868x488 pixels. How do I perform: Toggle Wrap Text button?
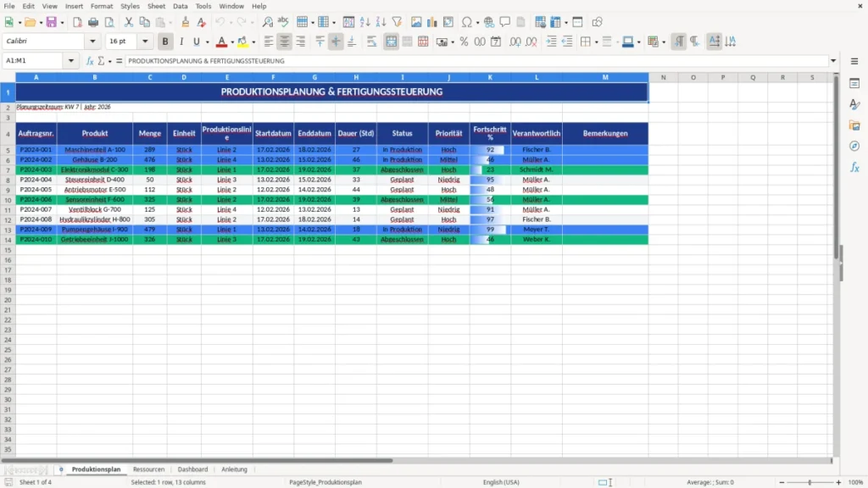tap(371, 42)
